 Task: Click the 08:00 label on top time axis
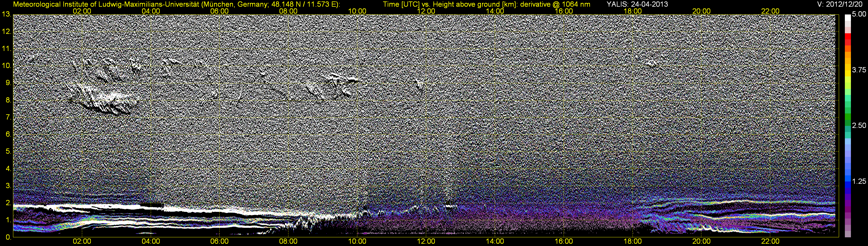click(x=288, y=11)
